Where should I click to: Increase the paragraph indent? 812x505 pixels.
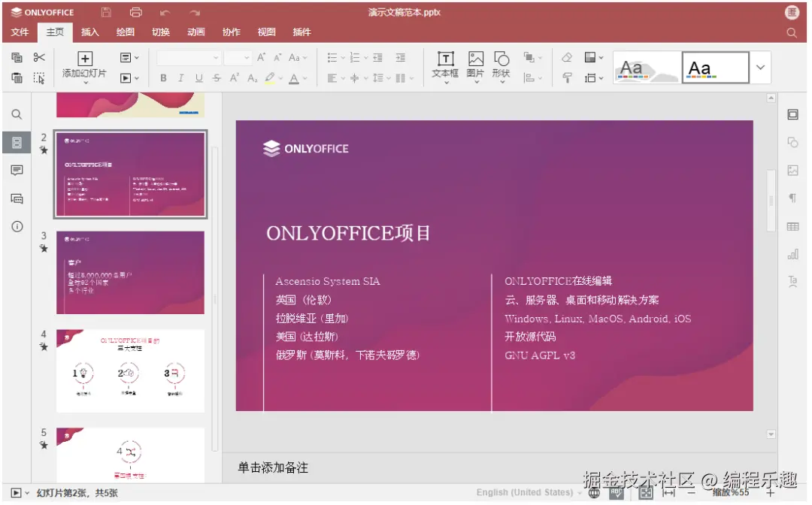coord(400,57)
